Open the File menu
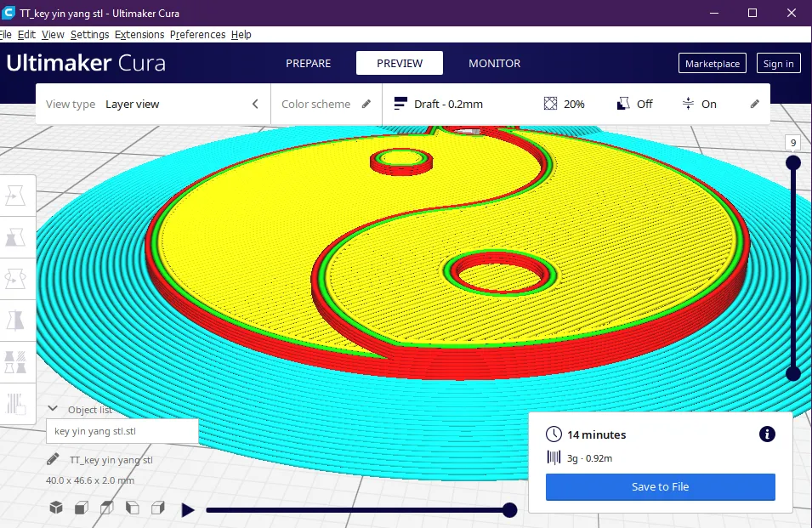Image resolution: width=812 pixels, height=528 pixels. (x=6, y=35)
